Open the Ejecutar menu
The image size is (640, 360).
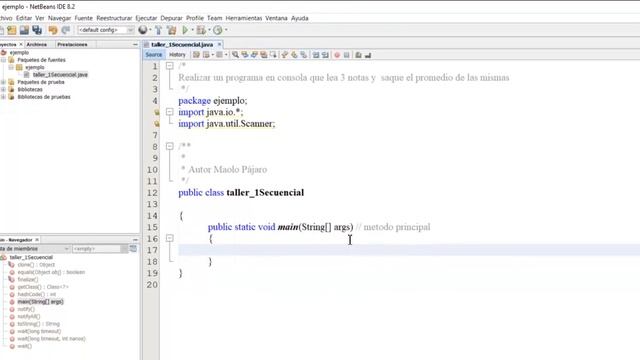pyautogui.click(x=146, y=18)
